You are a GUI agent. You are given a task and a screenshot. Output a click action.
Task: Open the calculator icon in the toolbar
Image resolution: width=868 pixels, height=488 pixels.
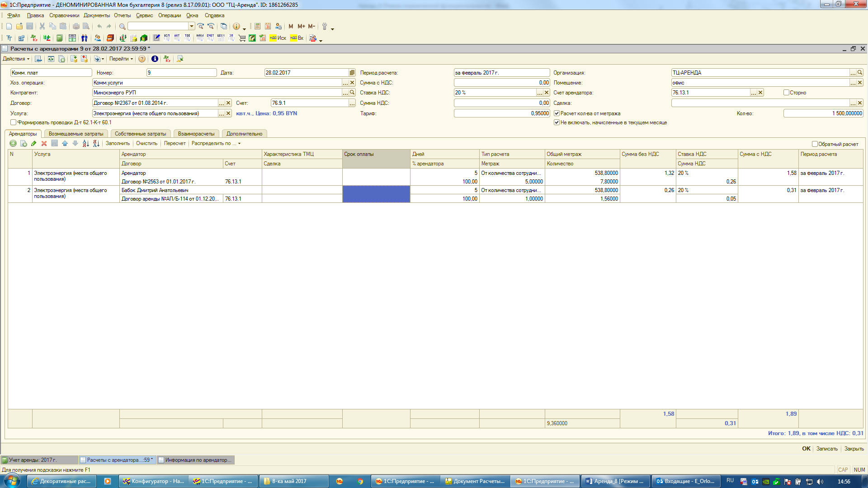(257, 26)
